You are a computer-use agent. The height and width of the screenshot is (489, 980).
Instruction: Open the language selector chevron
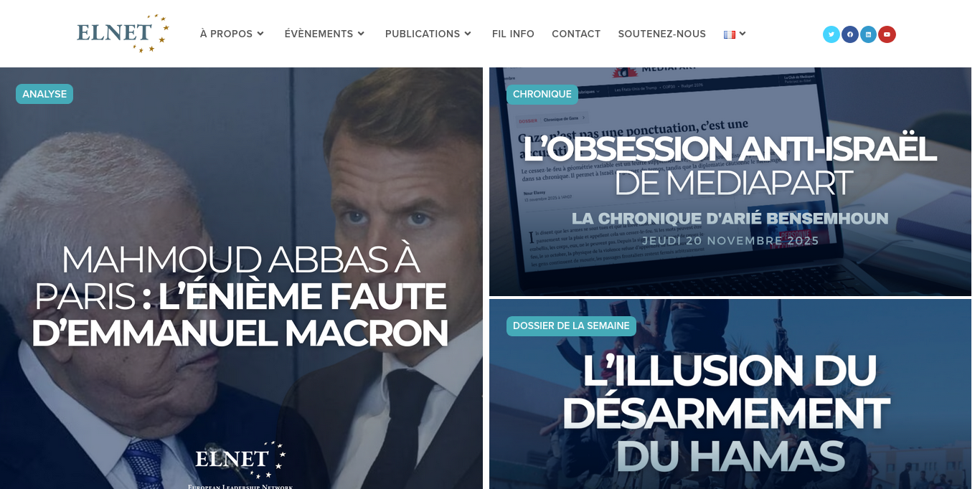point(743,34)
